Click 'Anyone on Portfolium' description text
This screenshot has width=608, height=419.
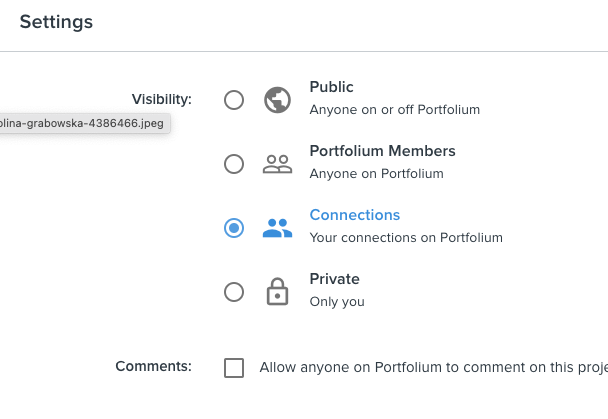tap(377, 174)
